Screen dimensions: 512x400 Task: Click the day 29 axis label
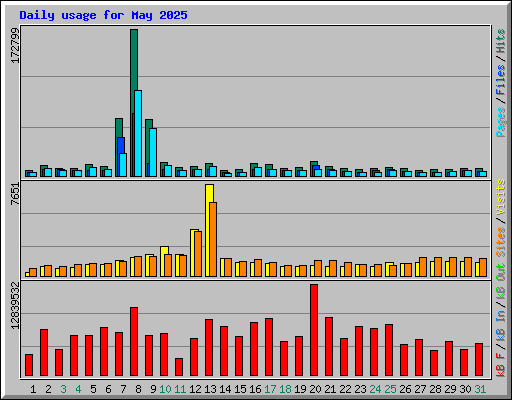tap(450, 389)
